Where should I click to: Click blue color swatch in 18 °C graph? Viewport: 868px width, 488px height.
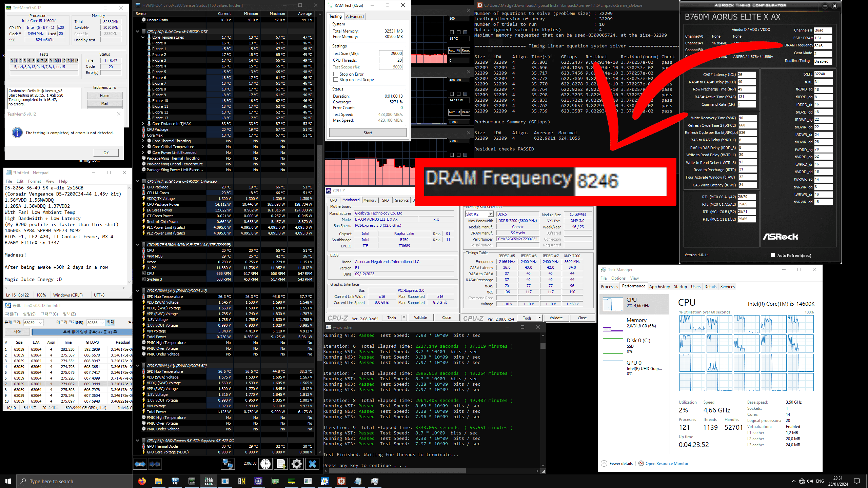tap(465, 32)
